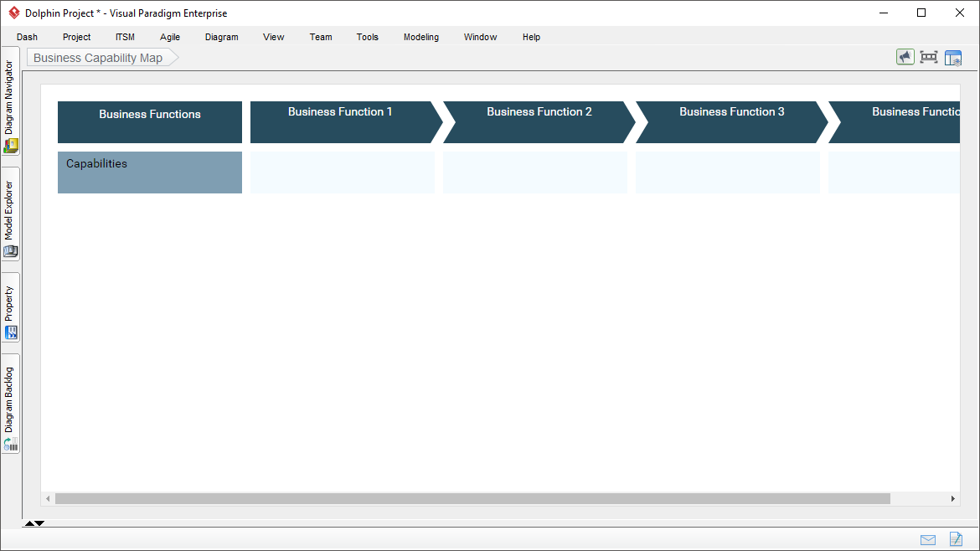Open the Agile menu
Screen dimensions: 980x551
[x=170, y=37]
